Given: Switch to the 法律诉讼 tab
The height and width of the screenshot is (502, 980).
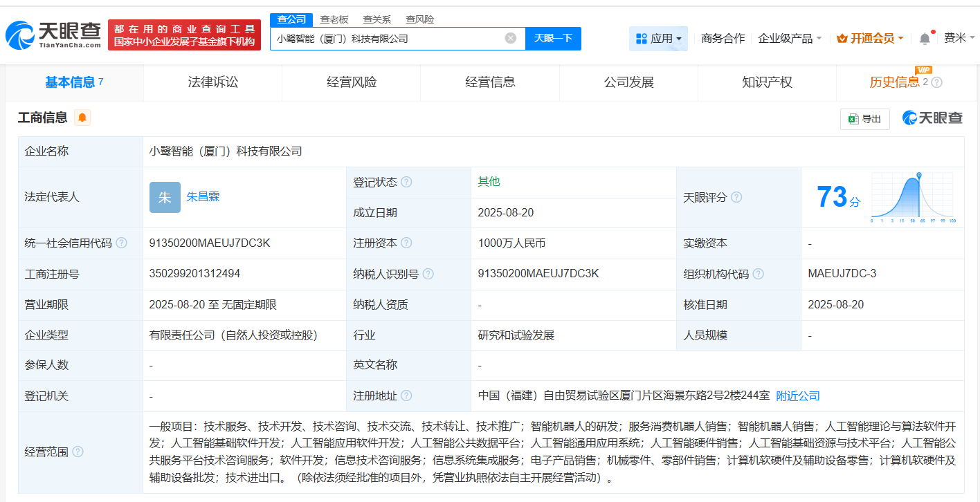Looking at the screenshot, I should pyautogui.click(x=212, y=82).
